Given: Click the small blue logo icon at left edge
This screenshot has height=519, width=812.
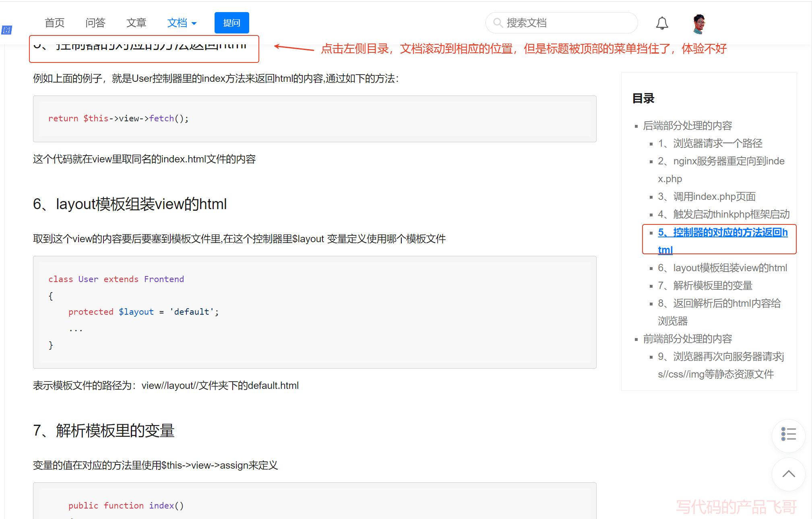Looking at the screenshot, I should pos(7,30).
